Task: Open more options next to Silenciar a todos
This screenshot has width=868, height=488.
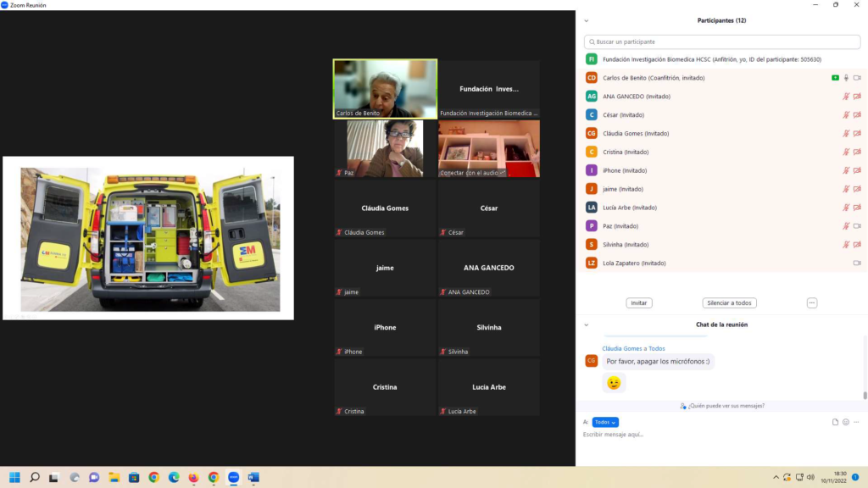Action: (x=811, y=303)
